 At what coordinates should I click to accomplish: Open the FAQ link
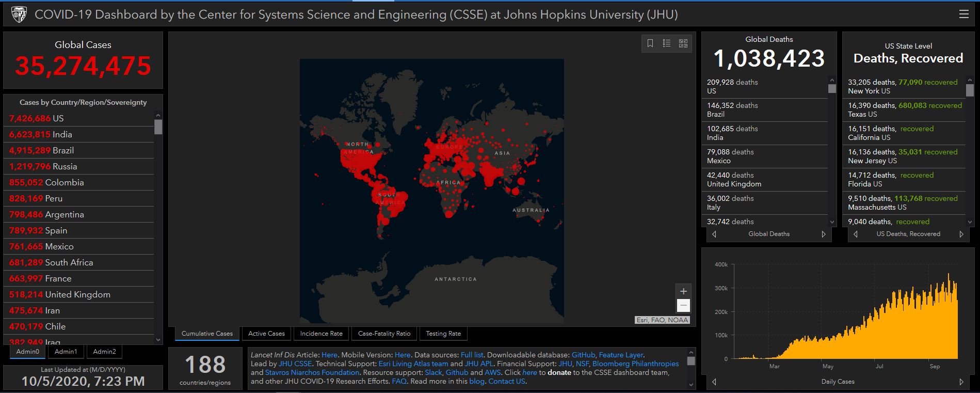(399, 381)
